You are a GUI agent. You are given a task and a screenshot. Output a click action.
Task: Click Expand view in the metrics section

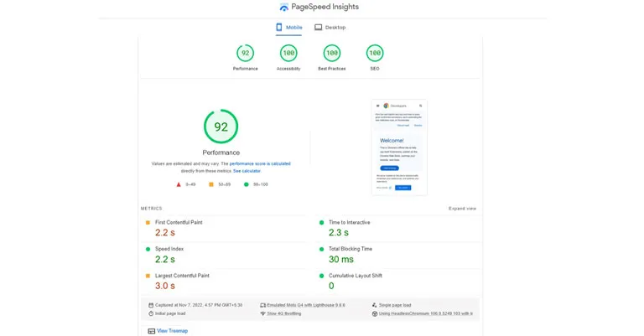463,209
